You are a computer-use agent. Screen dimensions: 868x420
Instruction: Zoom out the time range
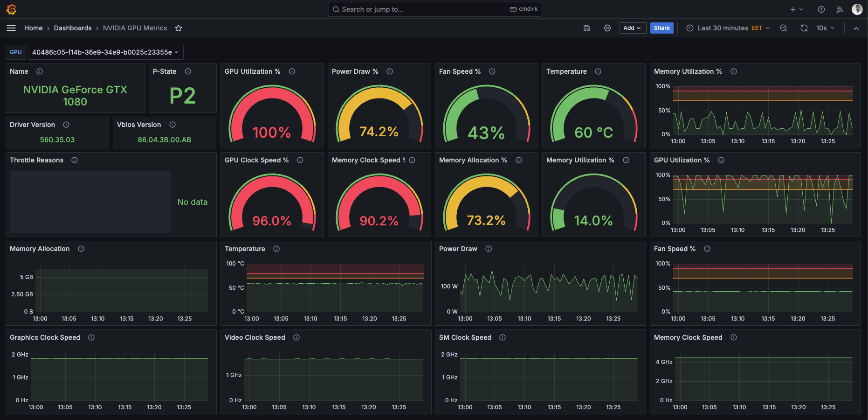pos(784,28)
